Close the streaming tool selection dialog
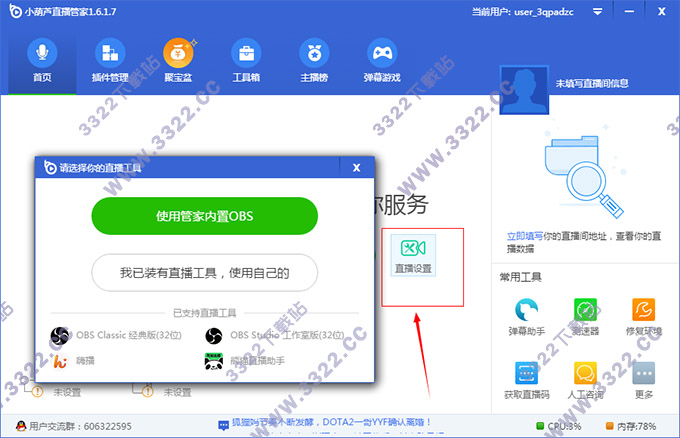This screenshot has height=438, width=680. 356,168
